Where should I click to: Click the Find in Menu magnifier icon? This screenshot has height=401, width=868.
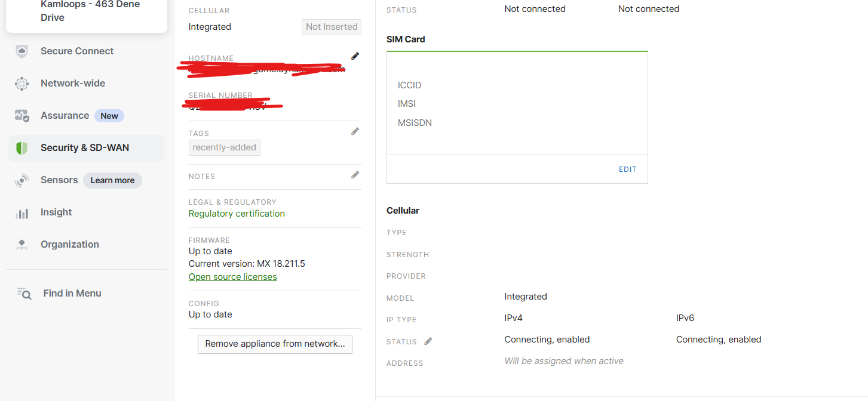[x=24, y=293]
